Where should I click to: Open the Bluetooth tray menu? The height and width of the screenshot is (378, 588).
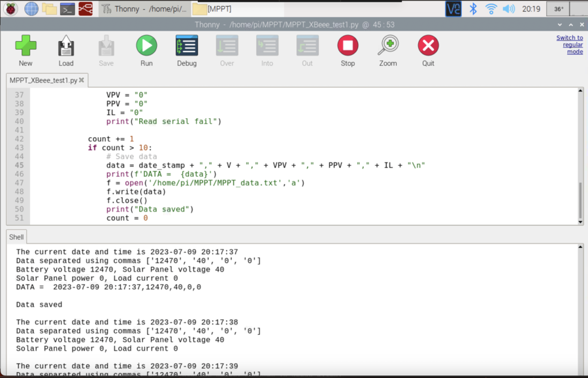474,9
